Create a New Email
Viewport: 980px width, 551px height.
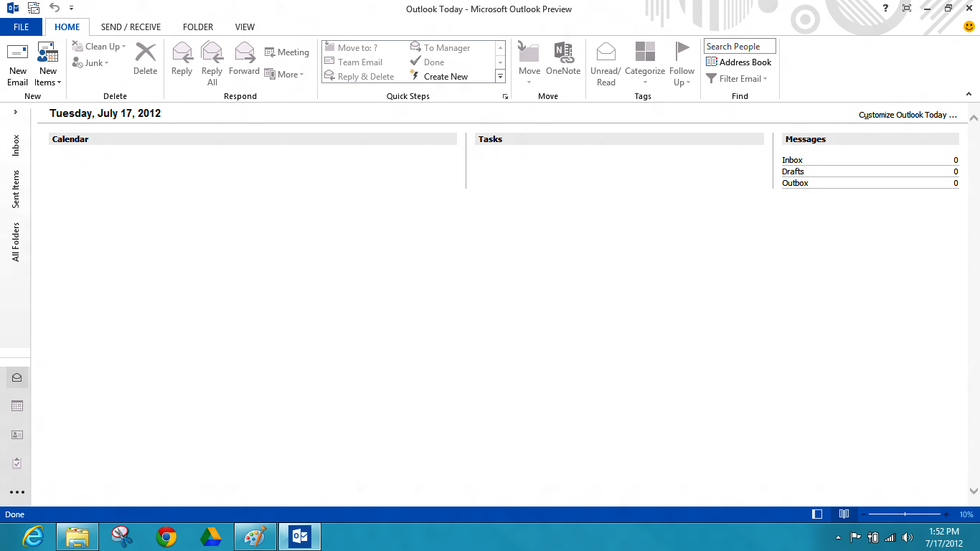click(x=18, y=64)
